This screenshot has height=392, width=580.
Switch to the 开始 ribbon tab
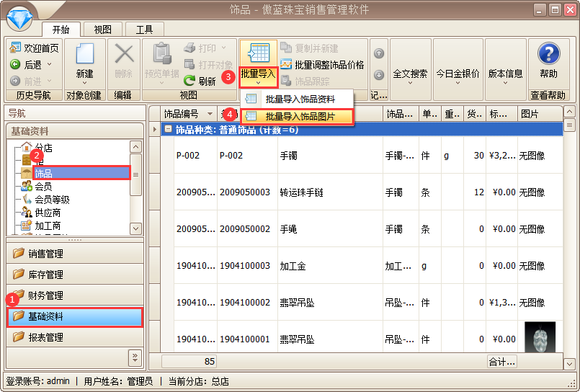tap(61, 30)
